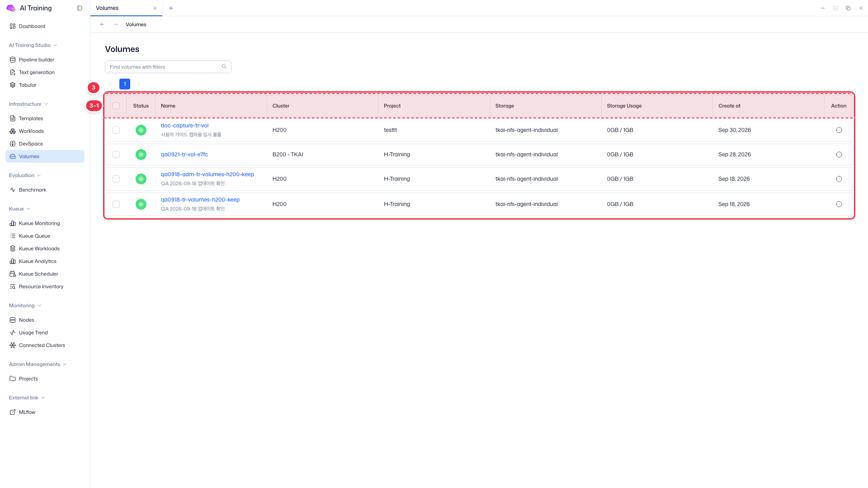Check the qa0918-adm-tr-volumes-h200-keep row checkbox
Viewport: 868px width, 488px height.
click(x=116, y=179)
